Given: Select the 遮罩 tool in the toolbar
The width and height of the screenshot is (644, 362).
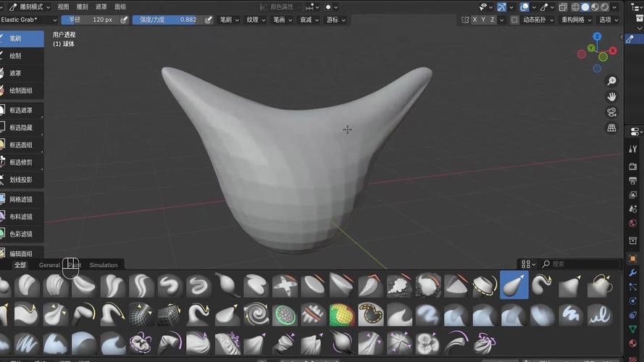Looking at the screenshot, I should tap(22, 73).
